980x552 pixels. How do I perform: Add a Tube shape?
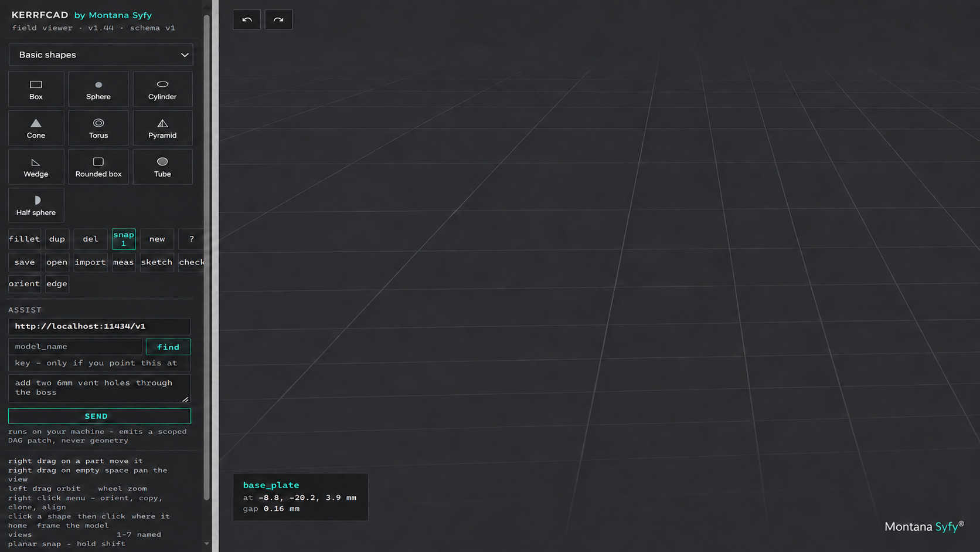[x=162, y=167]
